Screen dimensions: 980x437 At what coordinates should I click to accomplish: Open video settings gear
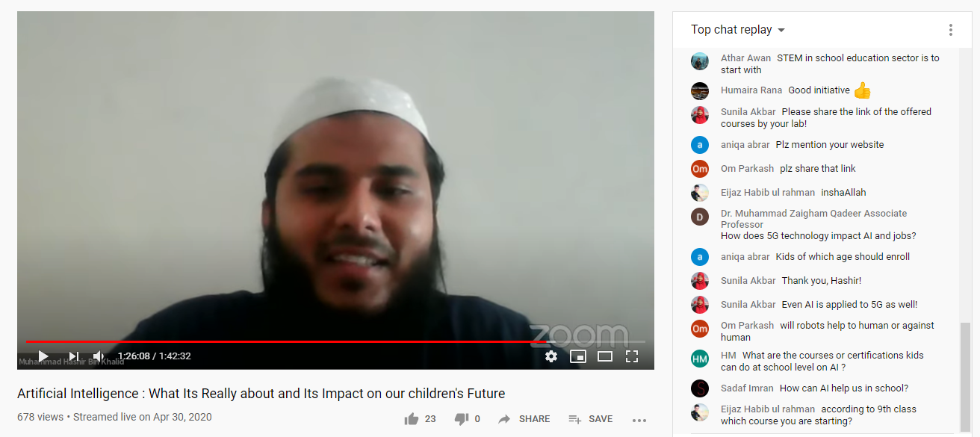click(551, 356)
